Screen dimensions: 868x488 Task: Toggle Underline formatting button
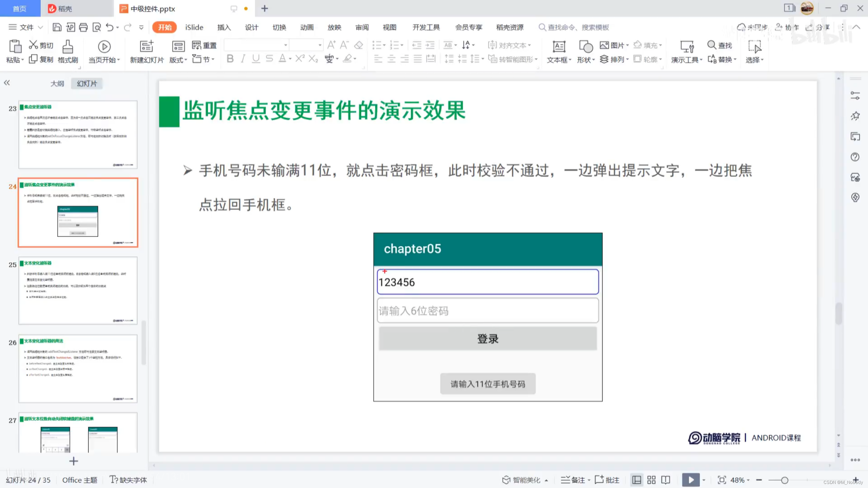[256, 59]
